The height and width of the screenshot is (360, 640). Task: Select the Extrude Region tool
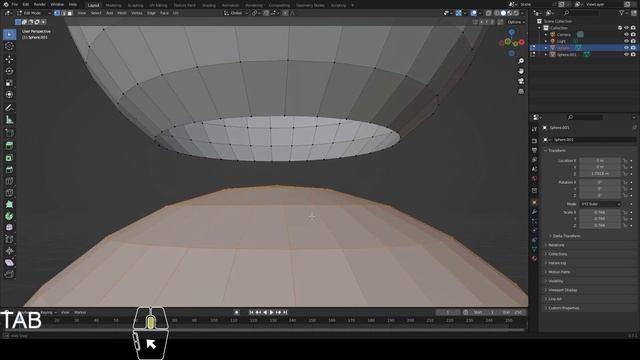coord(9,146)
